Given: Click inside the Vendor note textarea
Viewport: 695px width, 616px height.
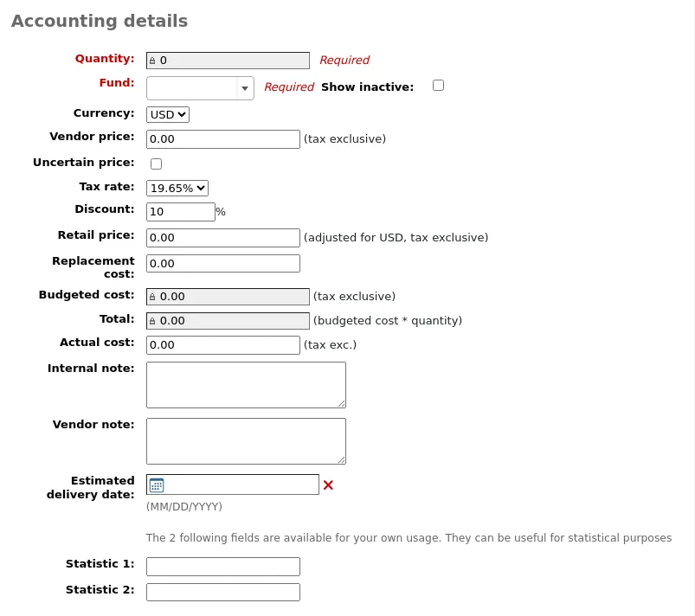Looking at the screenshot, I should [246, 441].
